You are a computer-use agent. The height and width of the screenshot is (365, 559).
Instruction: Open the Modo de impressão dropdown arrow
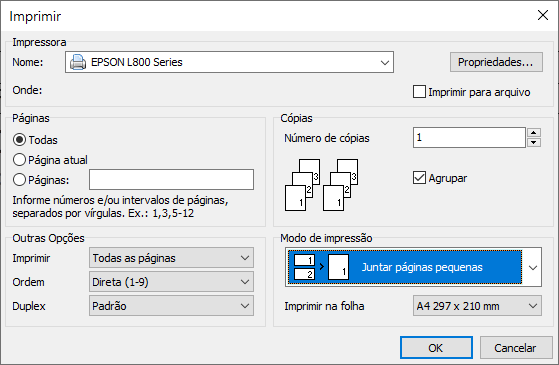pyautogui.click(x=533, y=267)
